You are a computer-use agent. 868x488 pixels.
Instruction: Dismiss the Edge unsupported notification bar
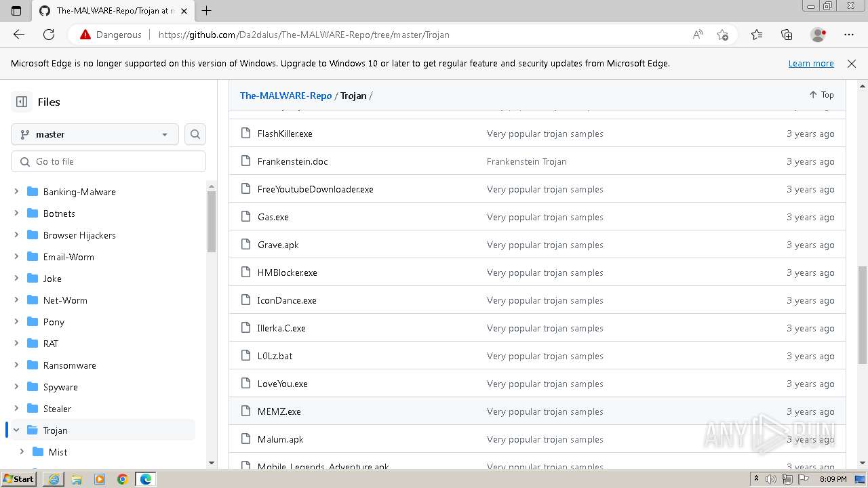click(852, 63)
